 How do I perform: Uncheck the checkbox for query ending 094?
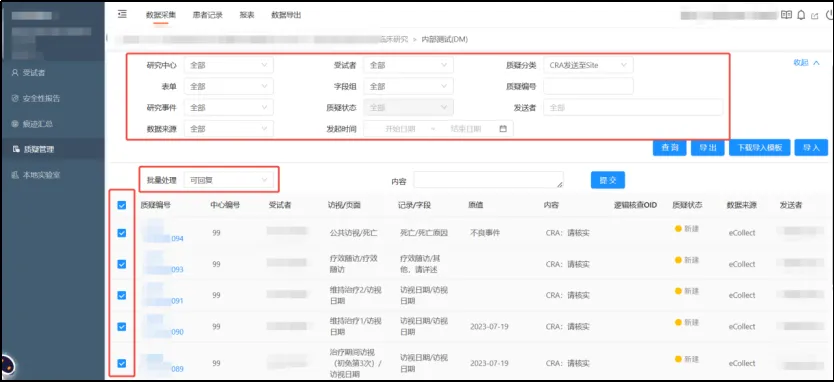pyautogui.click(x=121, y=232)
